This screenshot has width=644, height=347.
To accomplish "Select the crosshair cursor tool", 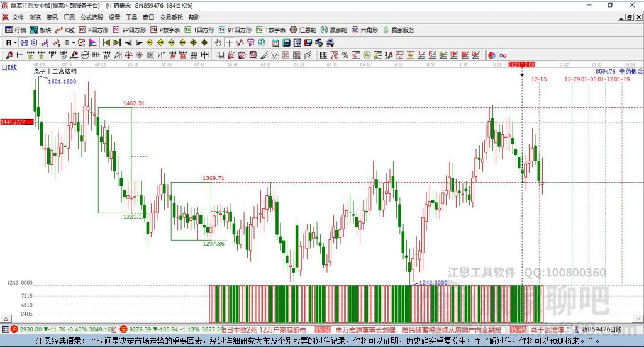I will [x=230, y=43].
